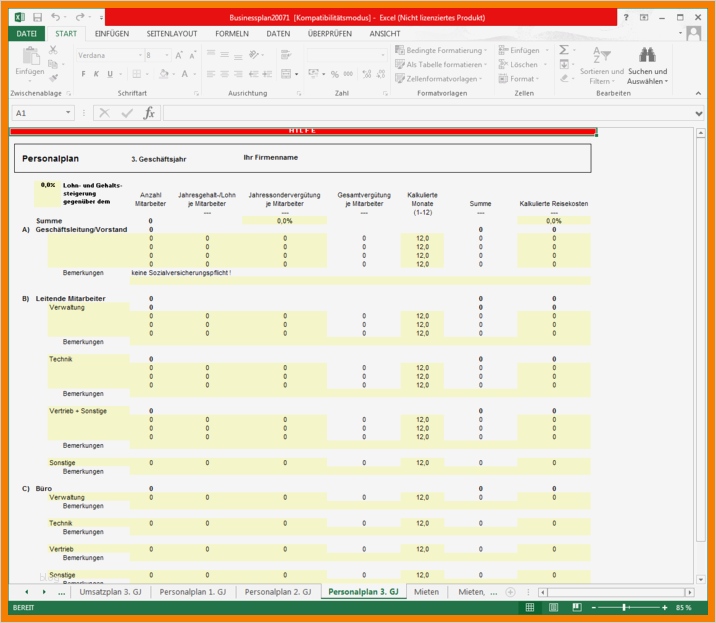
Task: Open the FORMELN ribbon tab
Action: coord(231,34)
